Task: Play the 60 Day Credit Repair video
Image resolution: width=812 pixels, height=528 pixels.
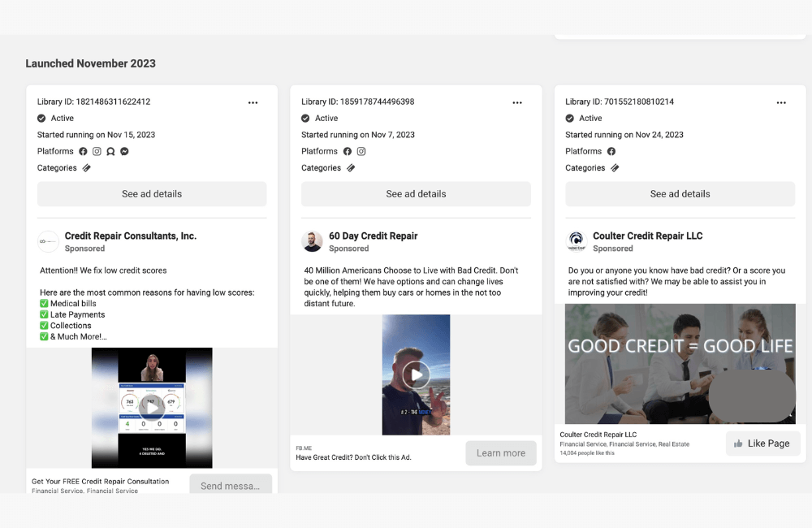Action: point(416,374)
